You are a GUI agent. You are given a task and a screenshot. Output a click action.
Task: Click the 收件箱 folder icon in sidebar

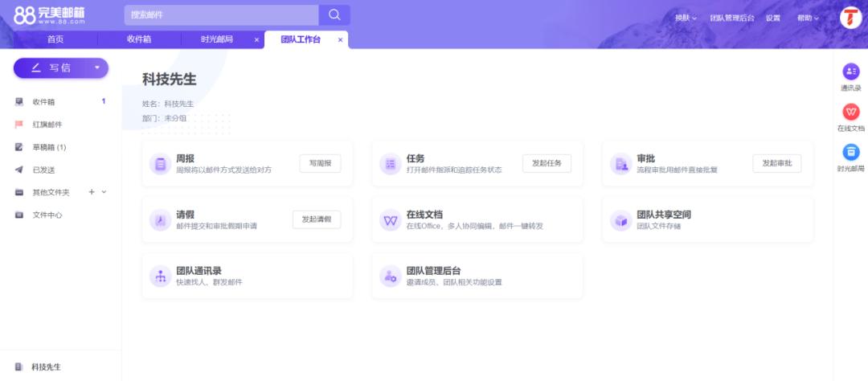(19, 102)
